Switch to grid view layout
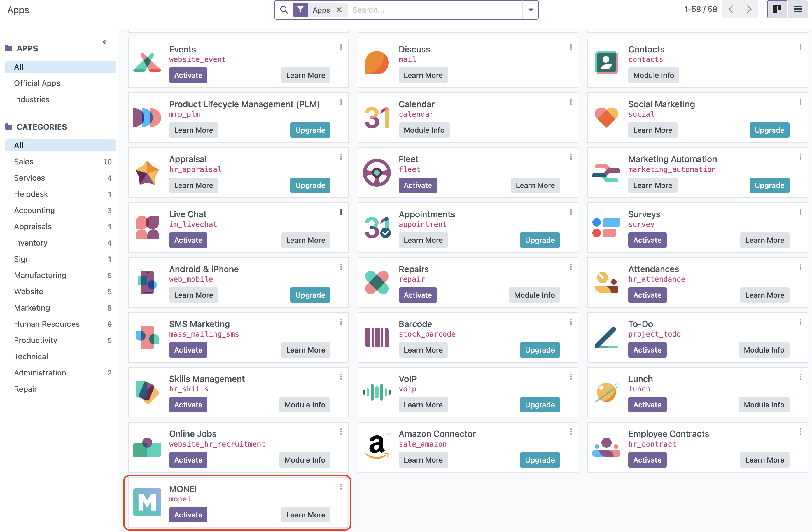The height and width of the screenshot is (532, 812). point(778,9)
